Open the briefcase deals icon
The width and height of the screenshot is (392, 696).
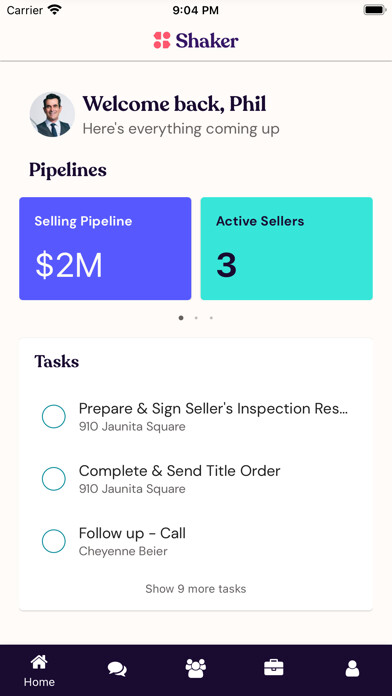[x=274, y=668]
